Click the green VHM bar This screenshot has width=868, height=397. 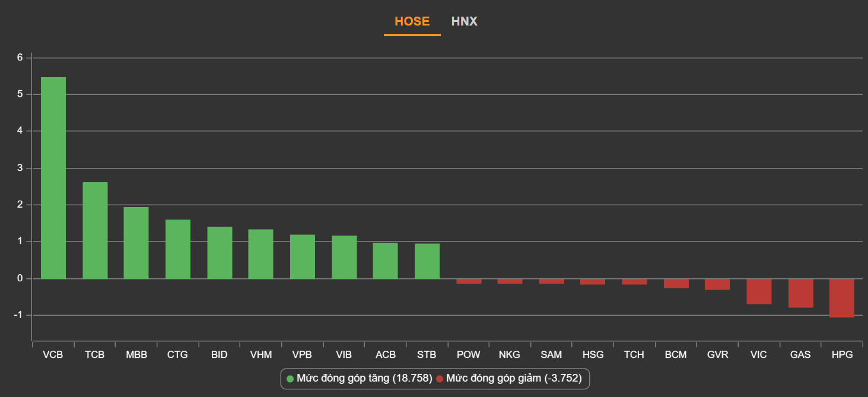coord(261,254)
